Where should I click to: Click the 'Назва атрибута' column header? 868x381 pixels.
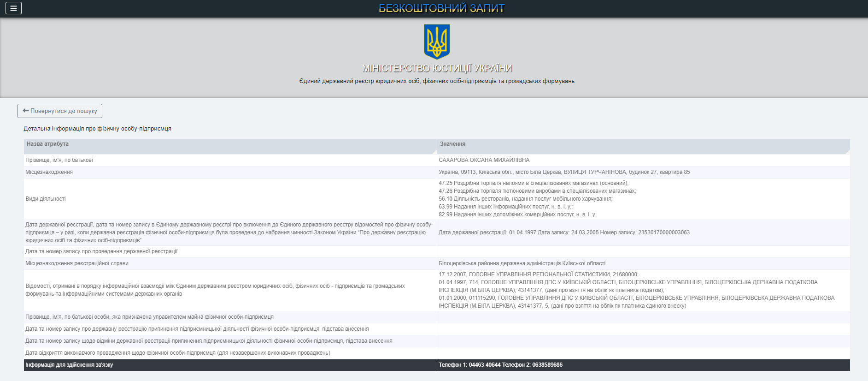[47, 144]
